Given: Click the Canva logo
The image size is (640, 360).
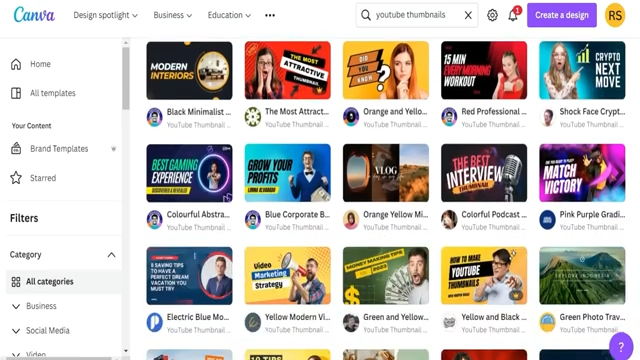Looking at the screenshot, I should 34,15.
